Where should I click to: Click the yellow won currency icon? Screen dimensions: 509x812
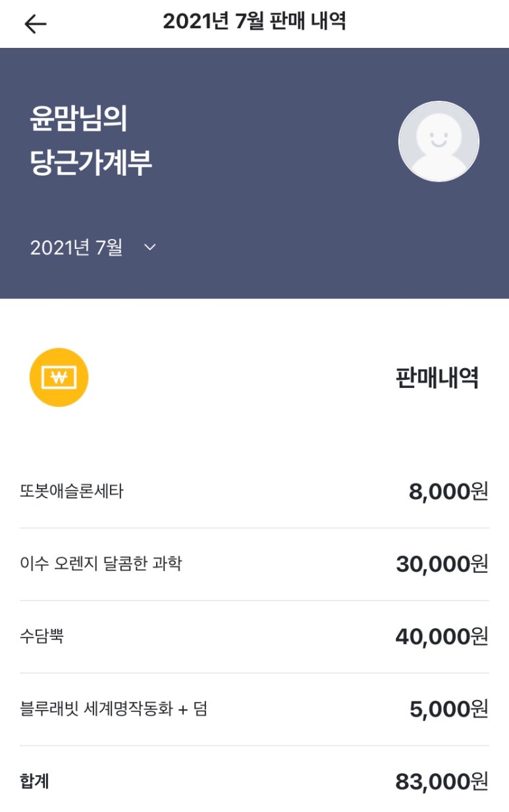coord(59,377)
